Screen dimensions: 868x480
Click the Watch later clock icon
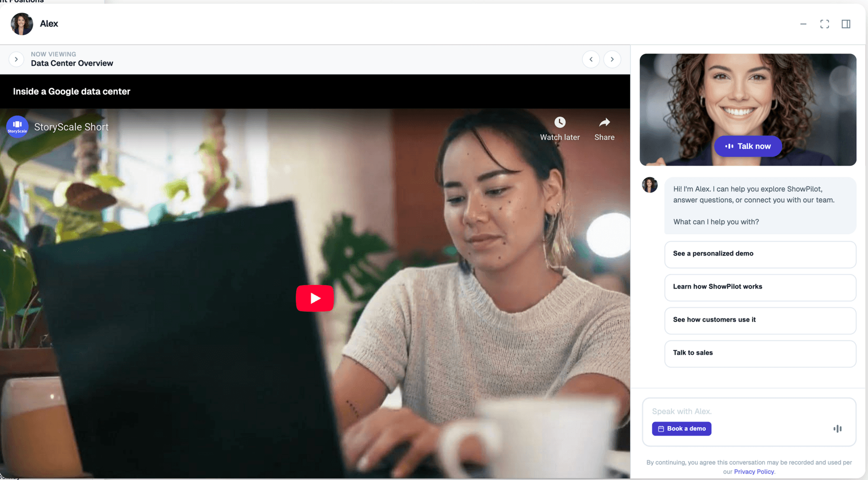click(x=560, y=121)
